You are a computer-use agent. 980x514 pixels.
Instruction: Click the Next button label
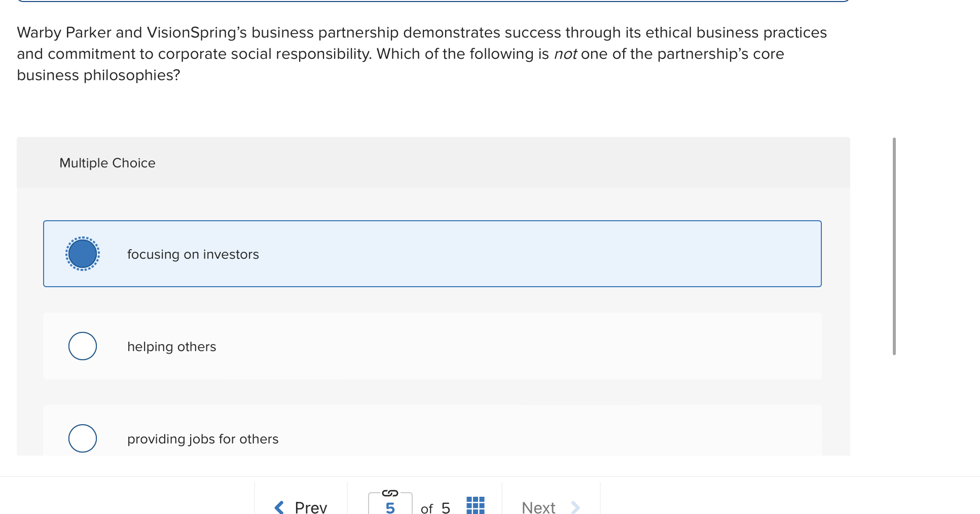(x=538, y=507)
